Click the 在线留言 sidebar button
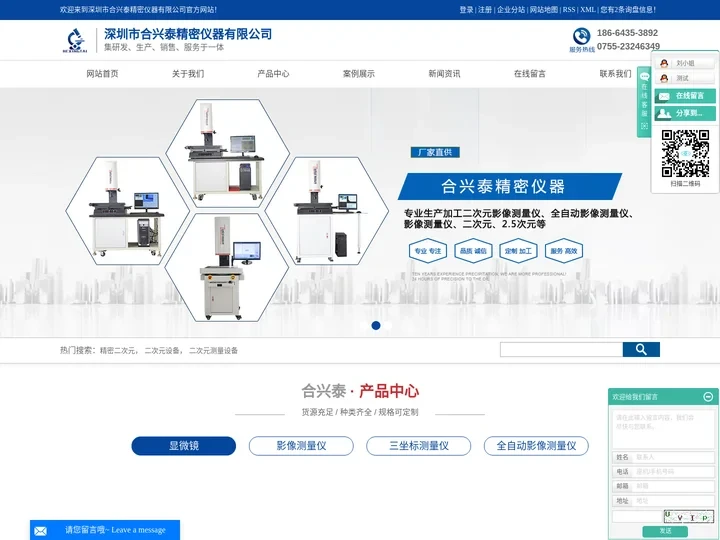The height and width of the screenshot is (540, 720). (685, 96)
